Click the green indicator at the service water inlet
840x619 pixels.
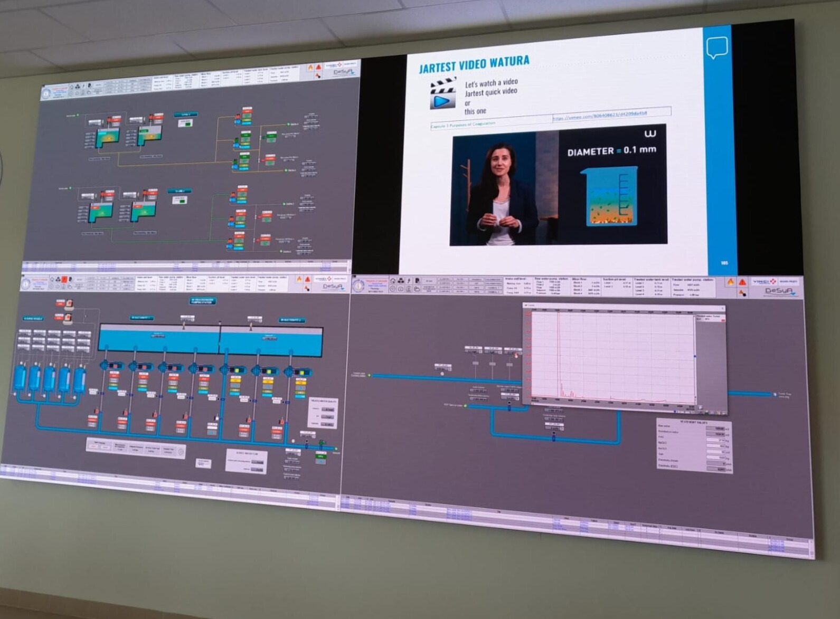click(466, 406)
